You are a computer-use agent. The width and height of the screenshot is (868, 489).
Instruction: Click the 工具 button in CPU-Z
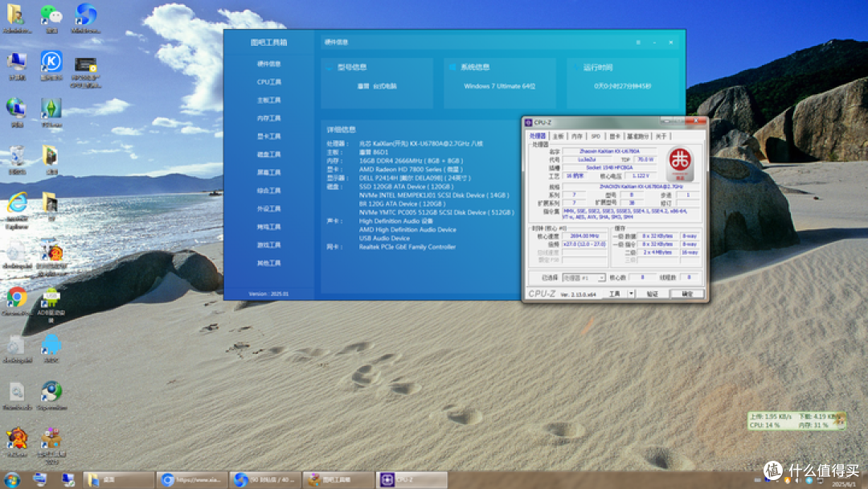point(615,294)
